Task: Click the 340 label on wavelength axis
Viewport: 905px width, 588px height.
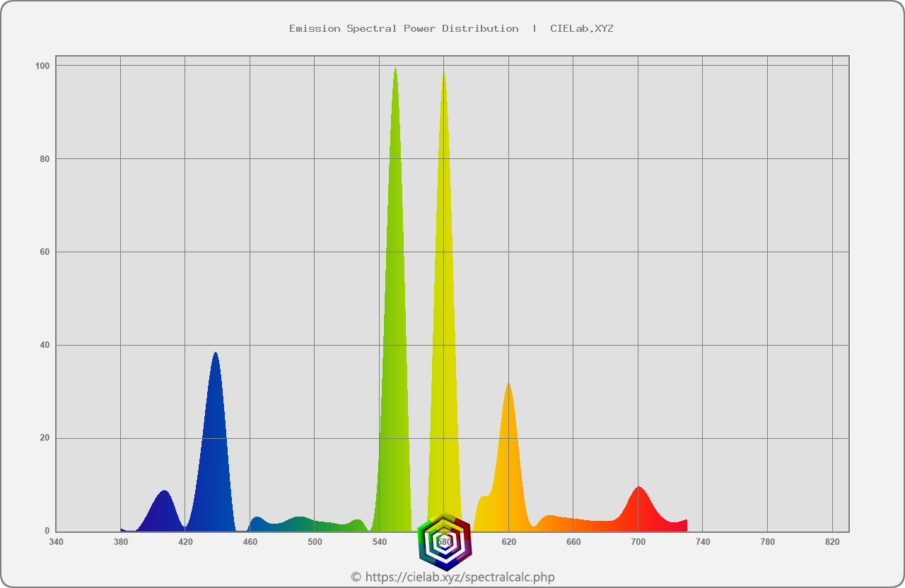Action: (56, 542)
